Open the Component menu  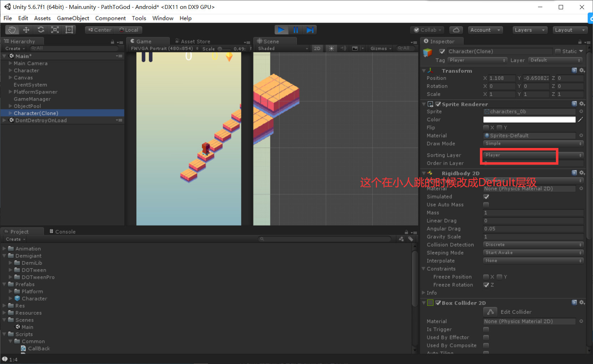pyautogui.click(x=110, y=18)
